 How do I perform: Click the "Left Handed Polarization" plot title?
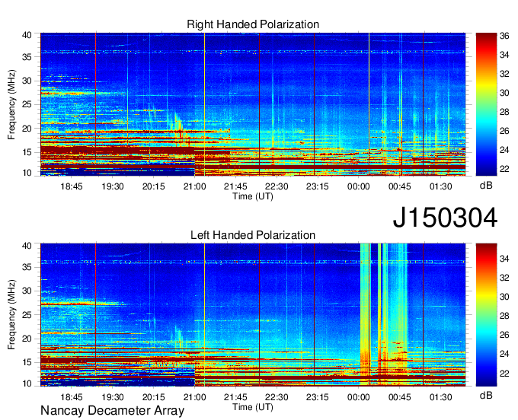pyautogui.click(x=253, y=235)
